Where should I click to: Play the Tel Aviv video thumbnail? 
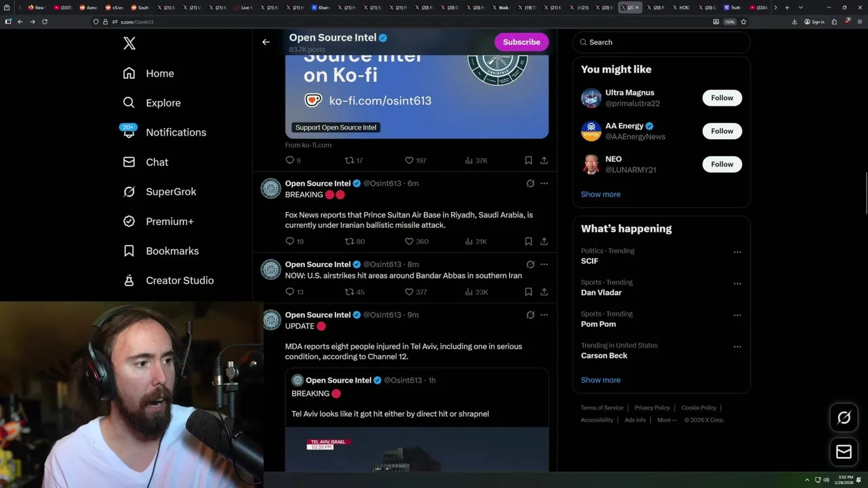pos(417,449)
